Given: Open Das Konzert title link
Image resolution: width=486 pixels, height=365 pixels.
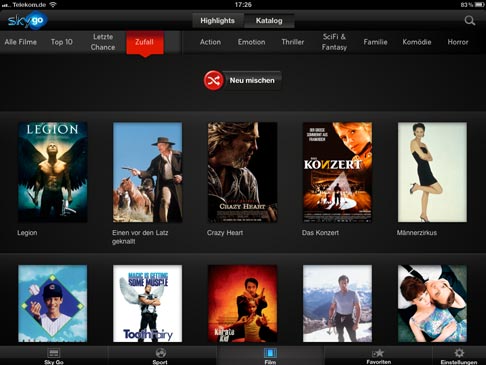Looking at the screenshot, I should pos(320,233).
